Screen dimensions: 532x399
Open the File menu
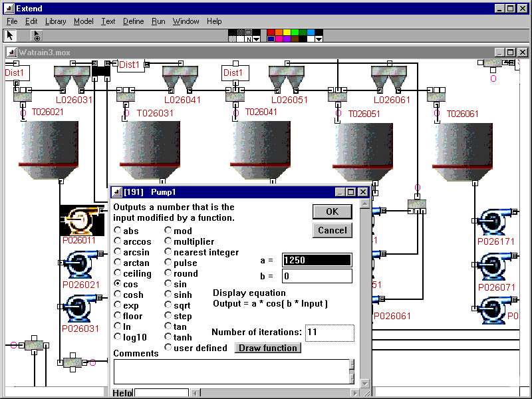12,21
